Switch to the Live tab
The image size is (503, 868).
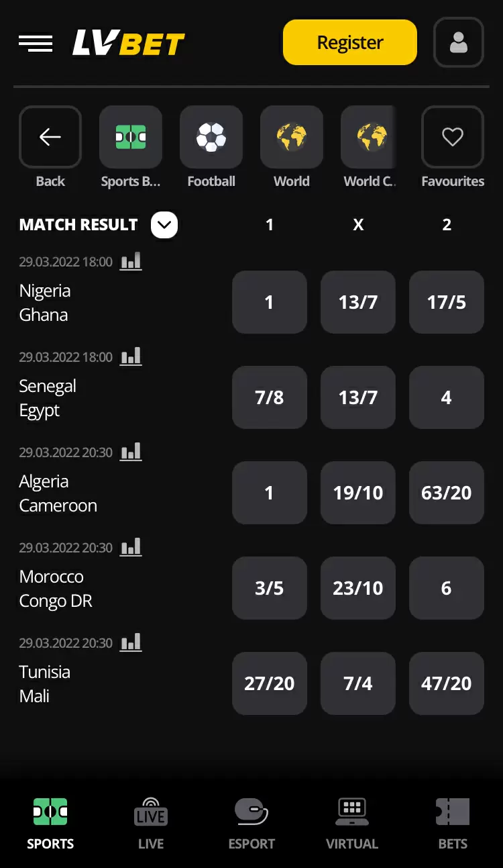click(x=151, y=823)
